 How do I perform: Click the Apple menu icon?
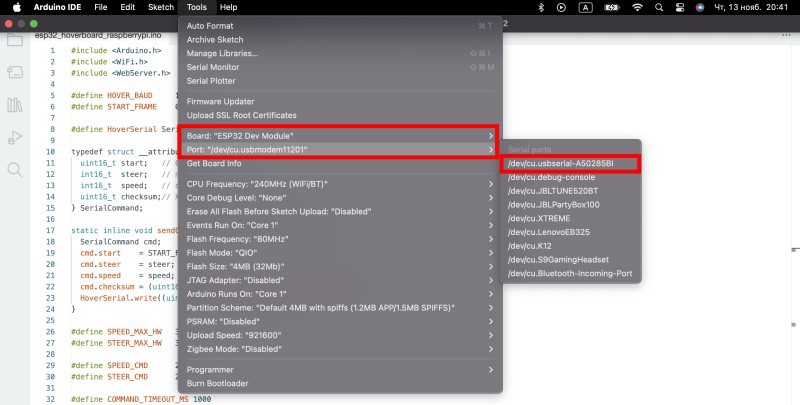click(x=16, y=7)
